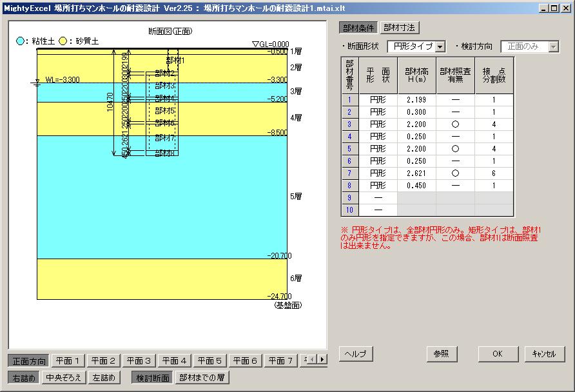575x392 pixels.
Task: Click the キャンセル button
Action: (x=544, y=354)
